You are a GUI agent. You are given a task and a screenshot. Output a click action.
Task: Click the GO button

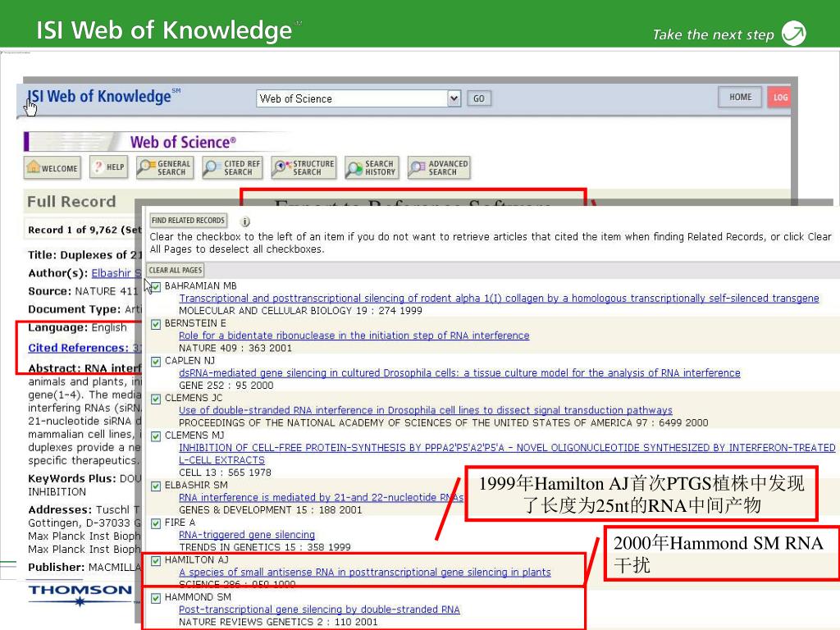point(479,98)
